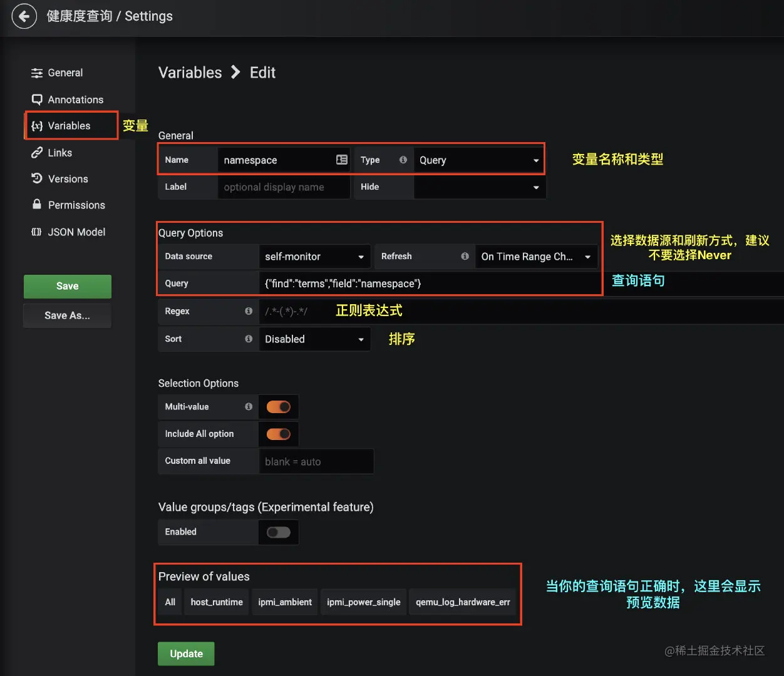
Task: Open the Type dropdown showing Query
Action: tap(478, 160)
